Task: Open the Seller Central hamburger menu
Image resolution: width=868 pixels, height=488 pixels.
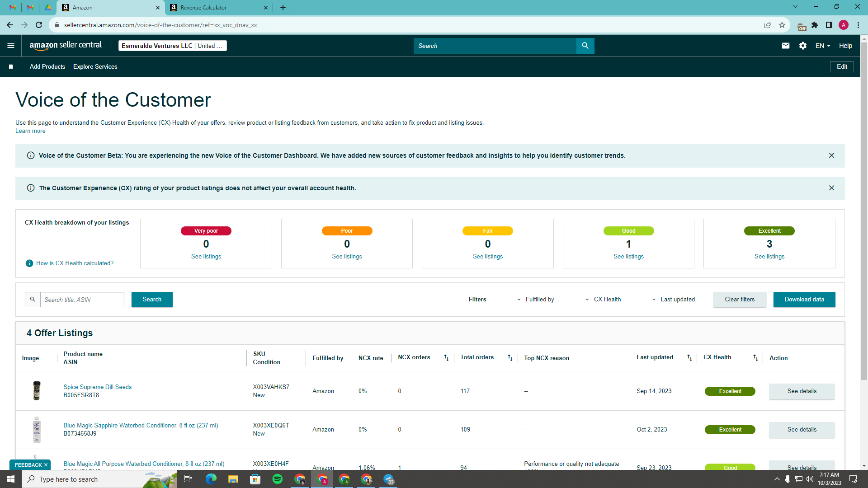Action: click(11, 46)
